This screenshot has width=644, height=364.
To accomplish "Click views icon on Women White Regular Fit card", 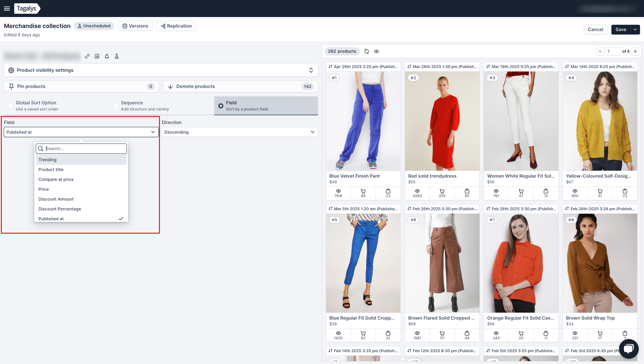I will coord(496,191).
